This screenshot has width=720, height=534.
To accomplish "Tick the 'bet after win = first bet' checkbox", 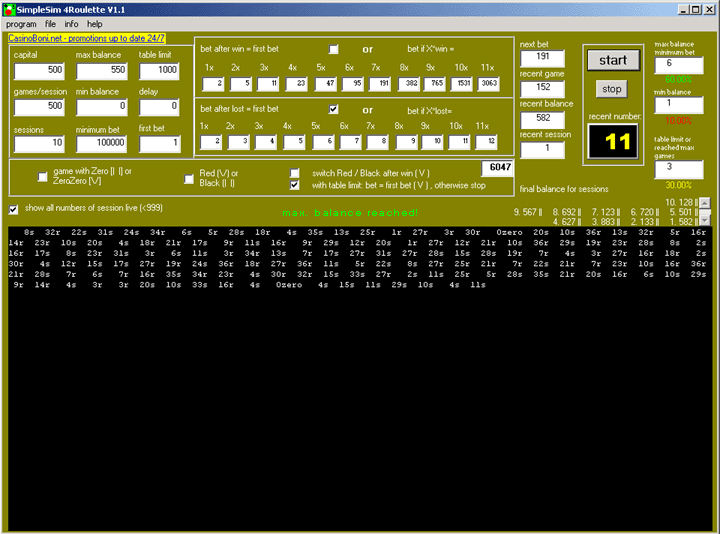I will [x=334, y=49].
